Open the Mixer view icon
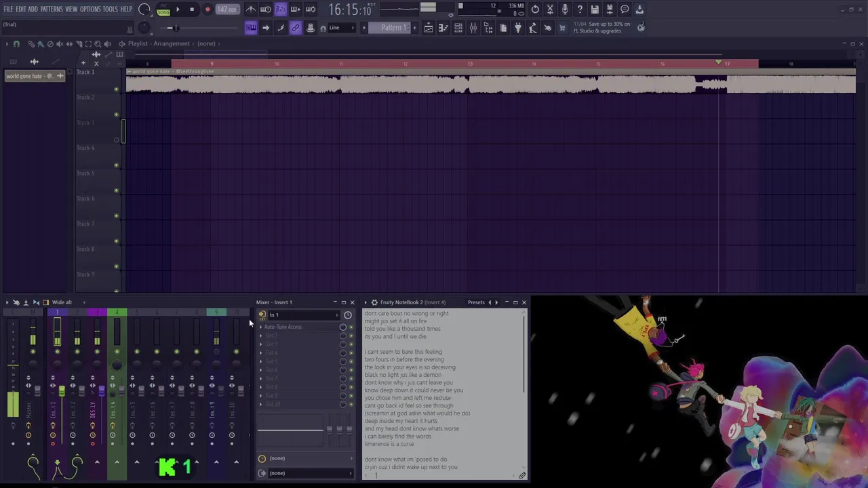 point(473,28)
